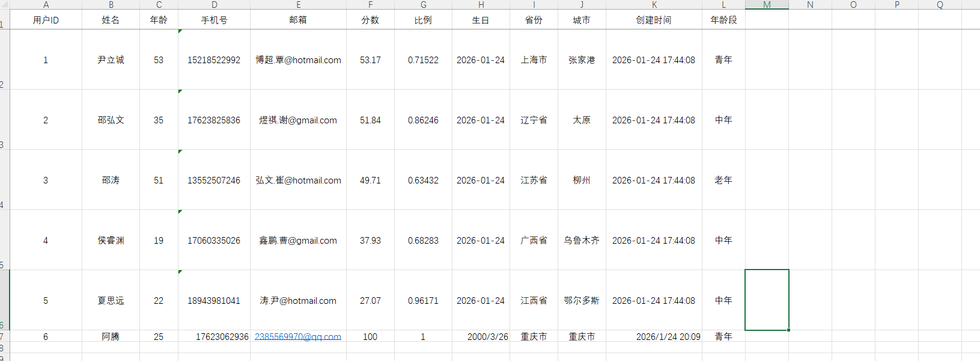Select the name cell 阿腾
Viewport: 980px width, 361px height.
tap(111, 337)
